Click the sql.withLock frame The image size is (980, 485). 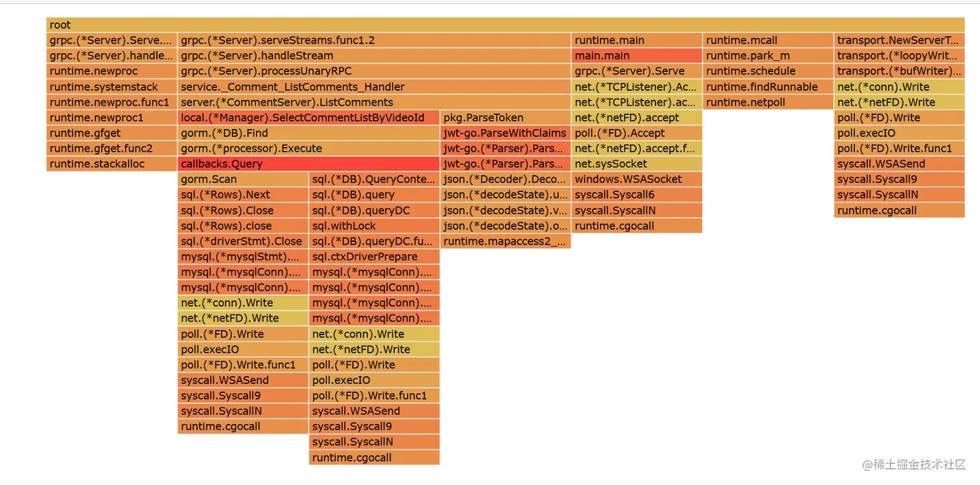(375, 226)
